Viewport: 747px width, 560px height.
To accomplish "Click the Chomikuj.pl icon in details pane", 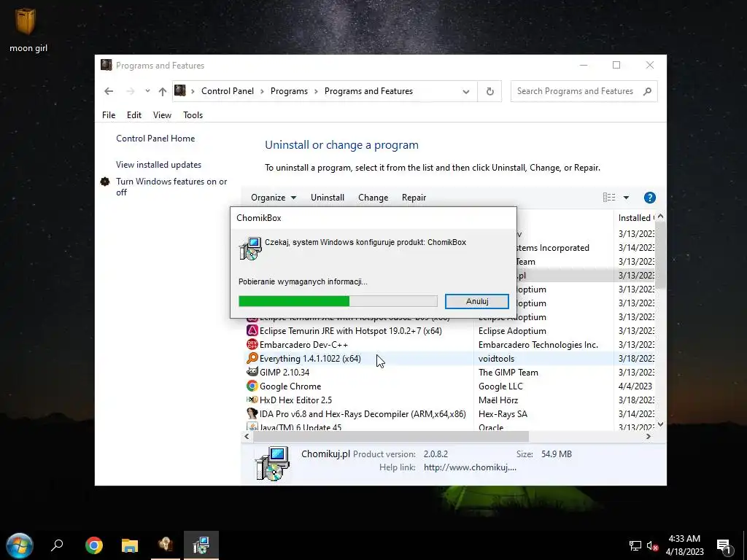I will point(272,463).
